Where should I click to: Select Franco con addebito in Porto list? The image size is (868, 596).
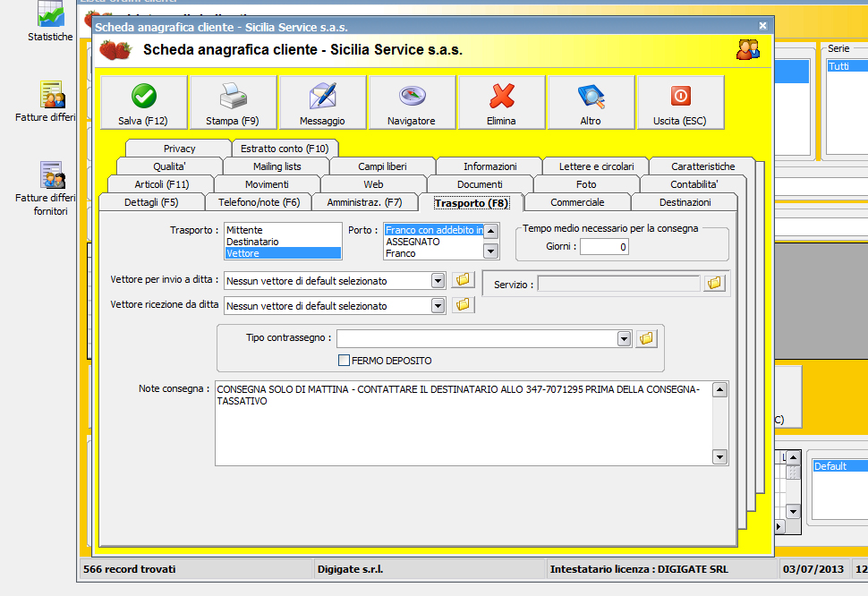(x=434, y=230)
